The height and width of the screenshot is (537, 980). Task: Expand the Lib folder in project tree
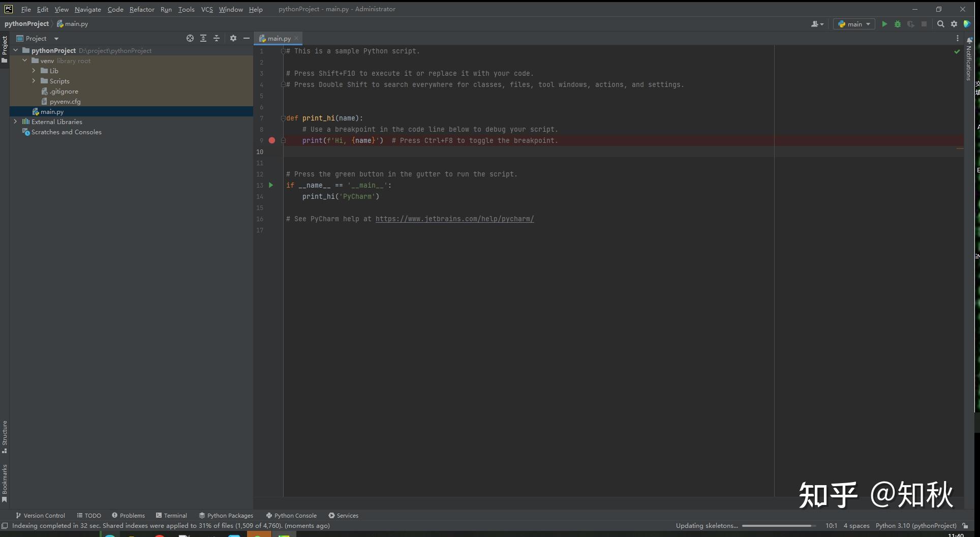coord(34,71)
